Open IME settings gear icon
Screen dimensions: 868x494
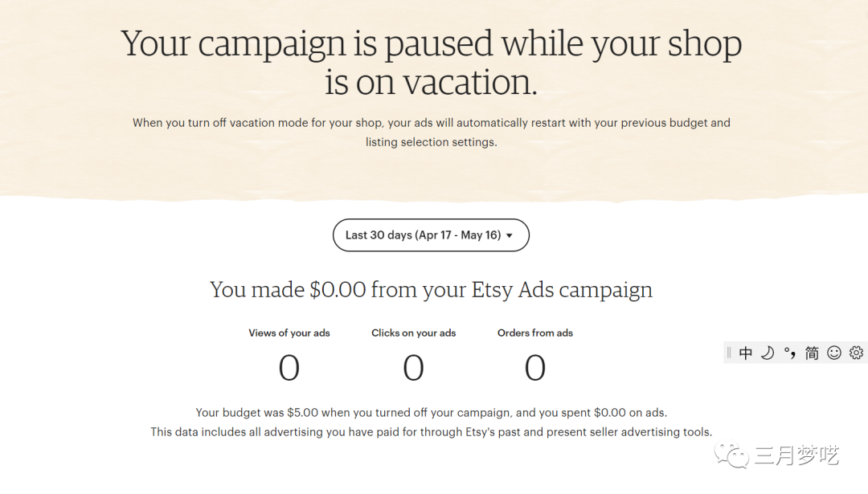(856, 353)
